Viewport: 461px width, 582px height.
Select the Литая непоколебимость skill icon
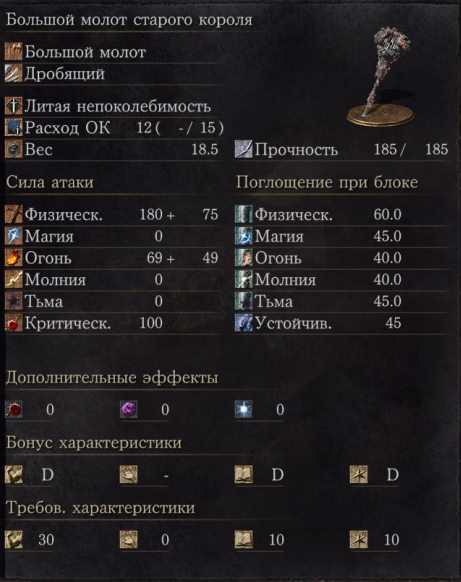14,106
